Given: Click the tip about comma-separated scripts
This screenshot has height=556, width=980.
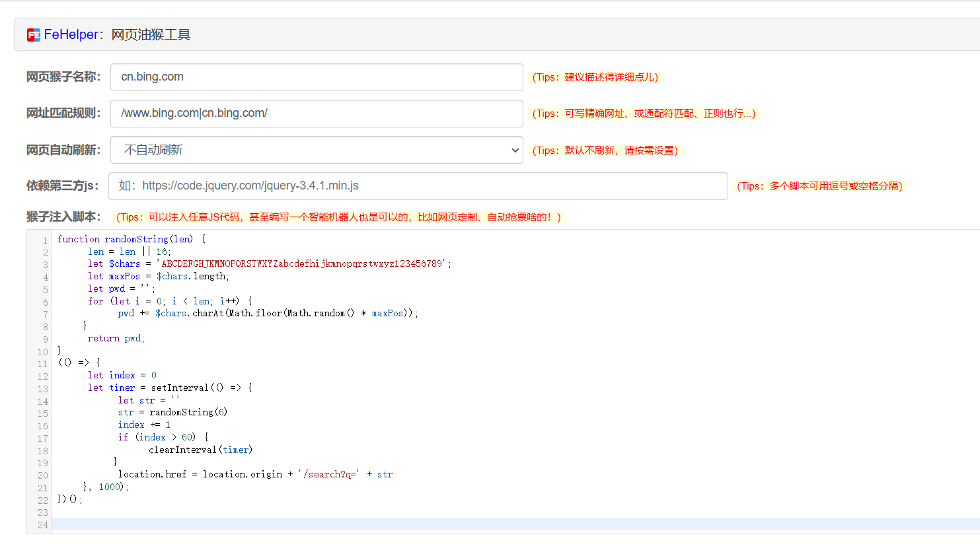Looking at the screenshot, I should (x=819, y=186).
